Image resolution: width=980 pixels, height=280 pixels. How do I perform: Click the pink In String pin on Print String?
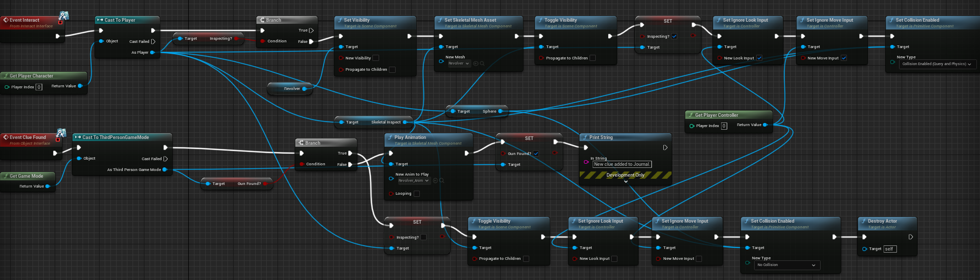(586, 162)
